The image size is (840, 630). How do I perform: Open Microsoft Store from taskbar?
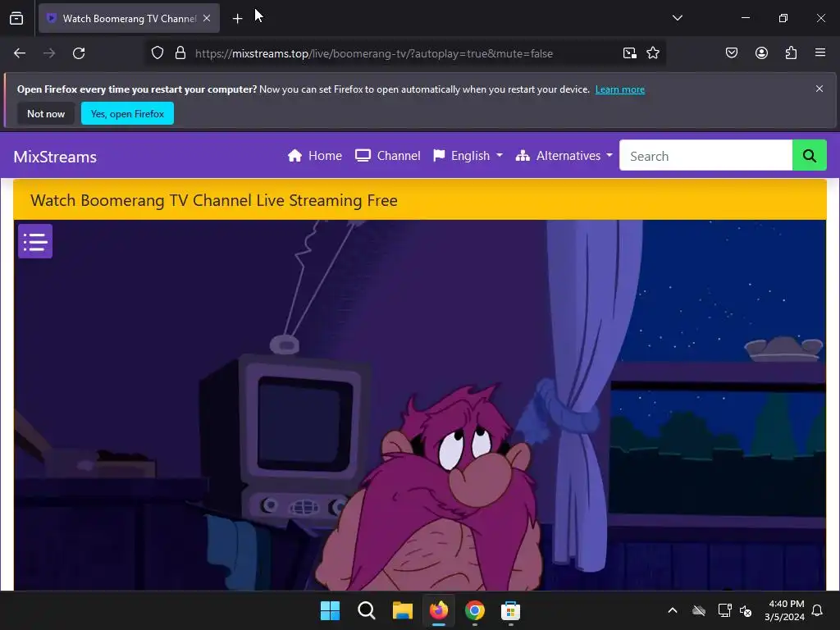[x=510, y=610]
